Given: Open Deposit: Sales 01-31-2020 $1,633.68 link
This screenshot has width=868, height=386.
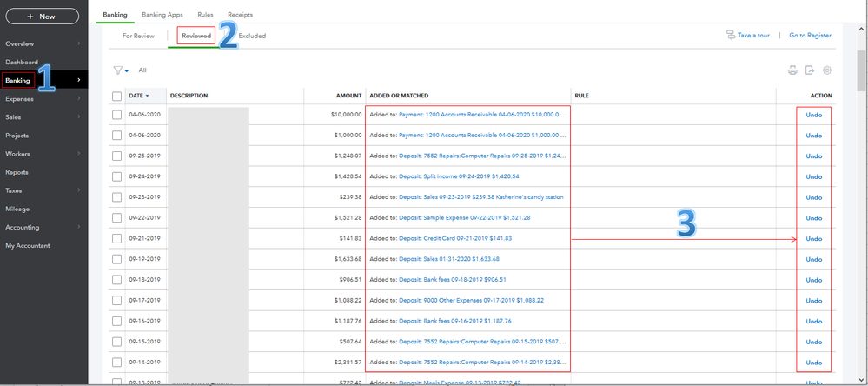Looking at the screenshot, I should click(449, 259).
